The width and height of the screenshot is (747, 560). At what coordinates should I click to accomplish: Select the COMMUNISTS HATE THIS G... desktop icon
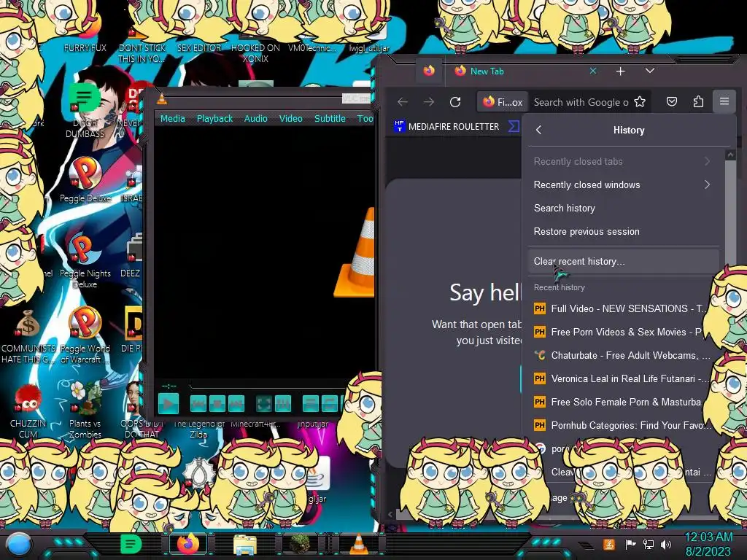pos(28,335)
